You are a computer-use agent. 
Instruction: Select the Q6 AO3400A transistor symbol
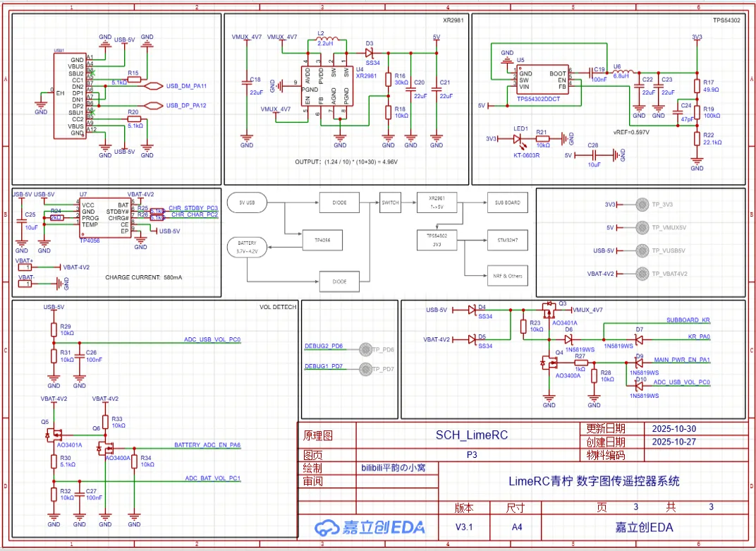109,447
